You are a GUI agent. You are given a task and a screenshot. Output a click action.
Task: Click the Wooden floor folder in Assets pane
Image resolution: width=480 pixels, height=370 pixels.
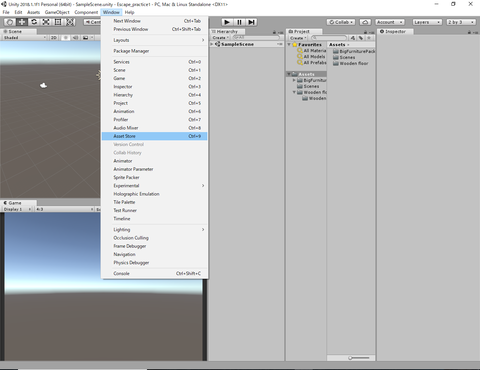(351, 63)
